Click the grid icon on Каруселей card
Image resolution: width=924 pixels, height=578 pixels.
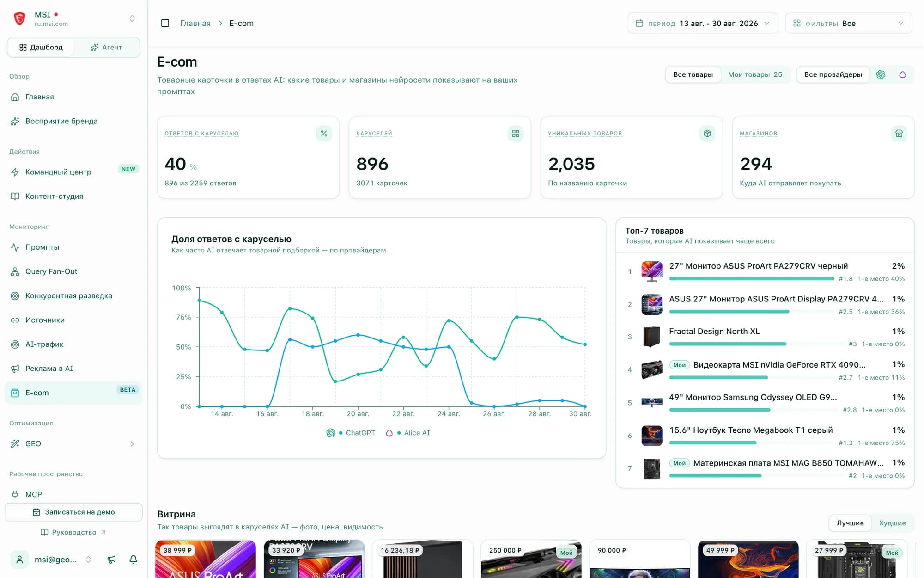point(516,134)
